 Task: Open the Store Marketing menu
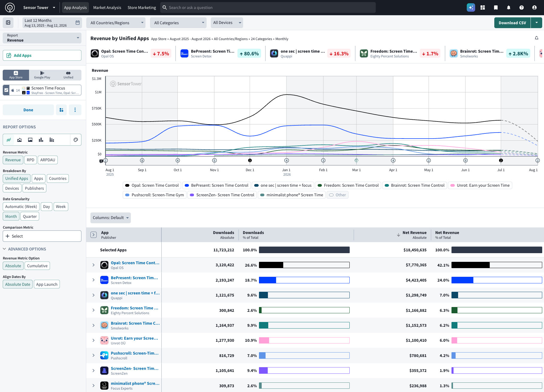click(x=142, y=7)
